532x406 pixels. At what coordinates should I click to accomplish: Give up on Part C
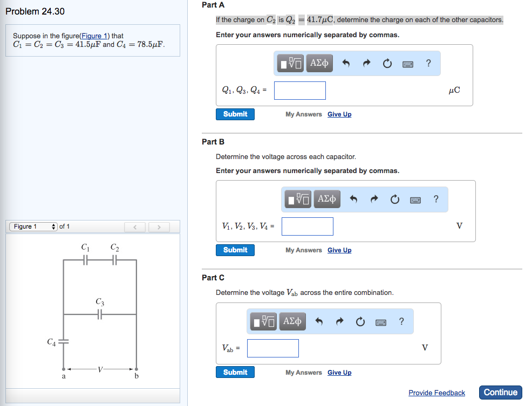point(339,373)
